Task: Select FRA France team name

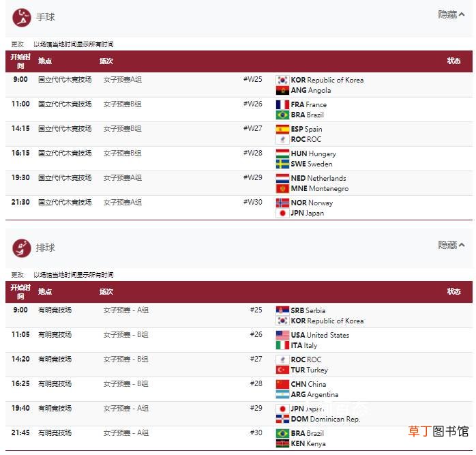Action: [309, 104]
